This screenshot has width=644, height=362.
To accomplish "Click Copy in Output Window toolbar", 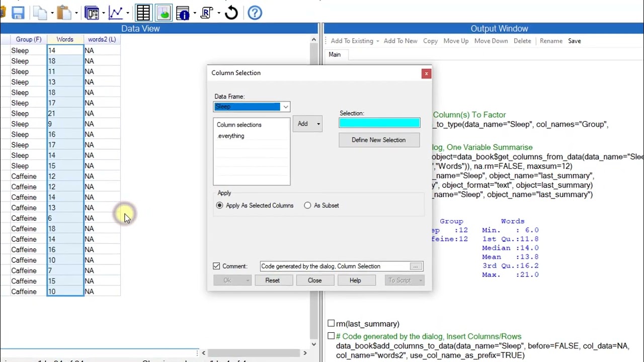I will pos(430,41).
